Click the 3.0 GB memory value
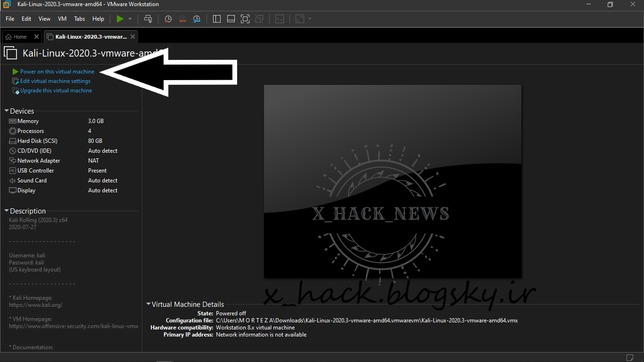The image size is (644, 362). [x=96, y=121]
